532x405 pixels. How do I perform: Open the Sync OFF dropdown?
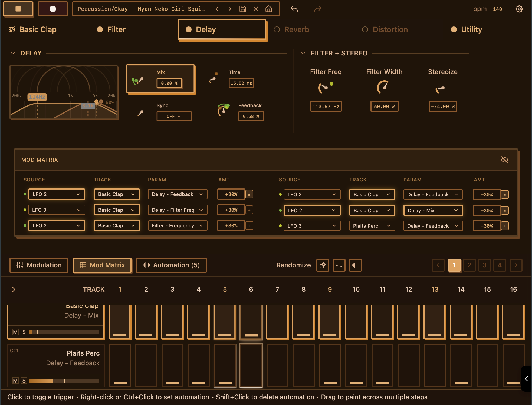pyautogui.click(x=174, y=116)
